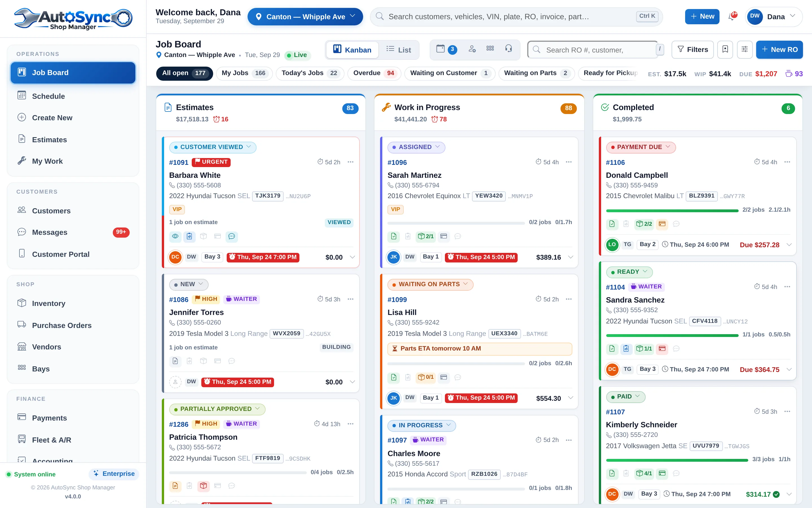Screen dimensions: 812x508
Task: Change the PAYMENT DUE status dropdown
Action: [641, 147]
